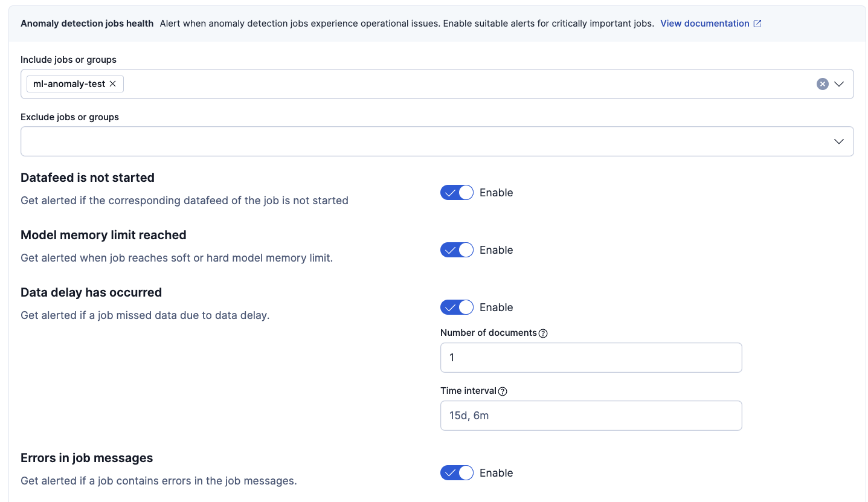Screen dimensions: 868x502
Task: Click the external link icon beside View documentation
Action: (757, 23)
